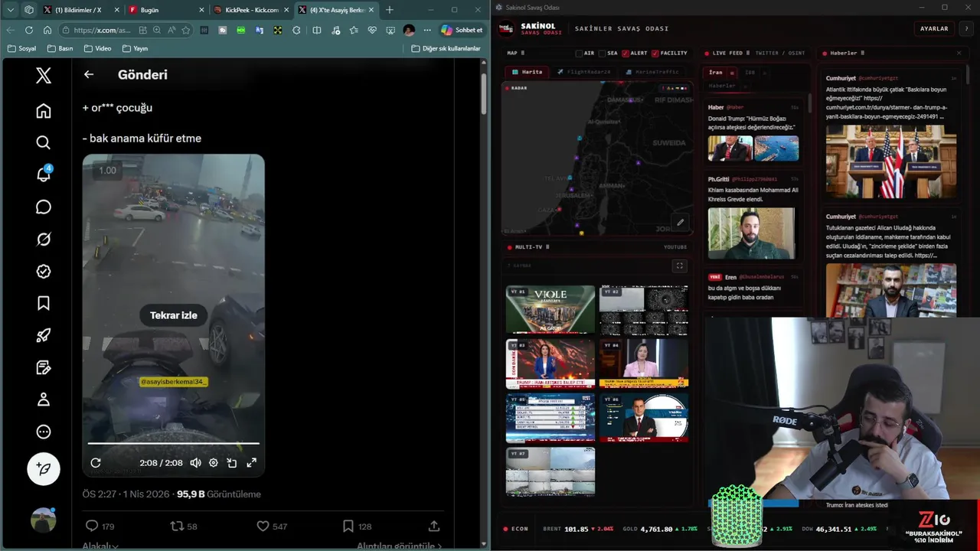Expand Multi-TV panel to fullscreen

pos(679,266)
